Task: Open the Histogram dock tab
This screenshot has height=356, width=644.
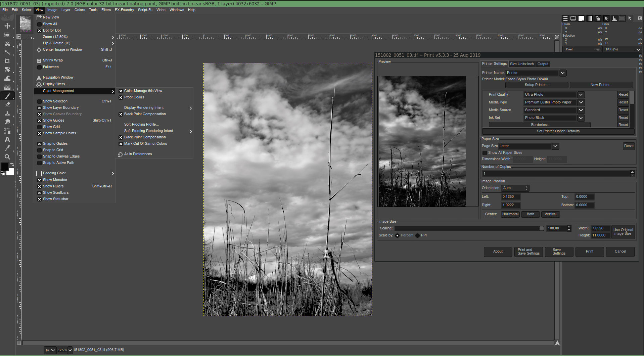Action: (x=614, y=18)
